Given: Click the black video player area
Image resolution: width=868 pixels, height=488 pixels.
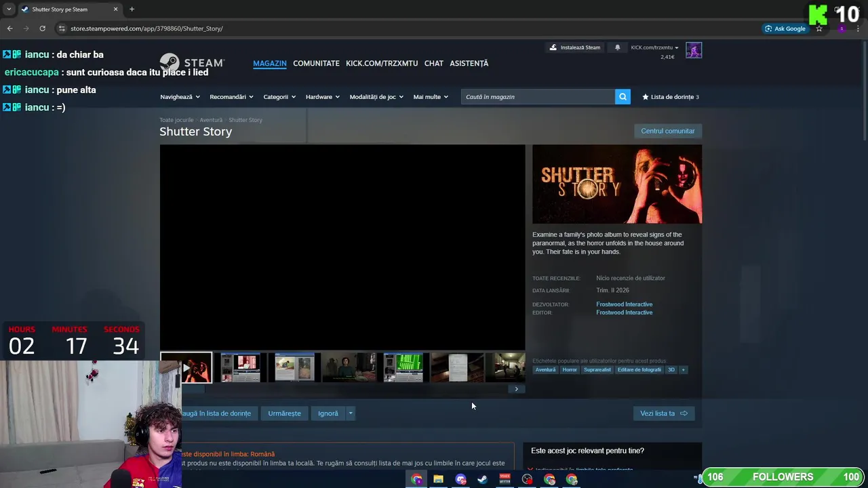Looking at the screenshot, I should click(342, 247).
